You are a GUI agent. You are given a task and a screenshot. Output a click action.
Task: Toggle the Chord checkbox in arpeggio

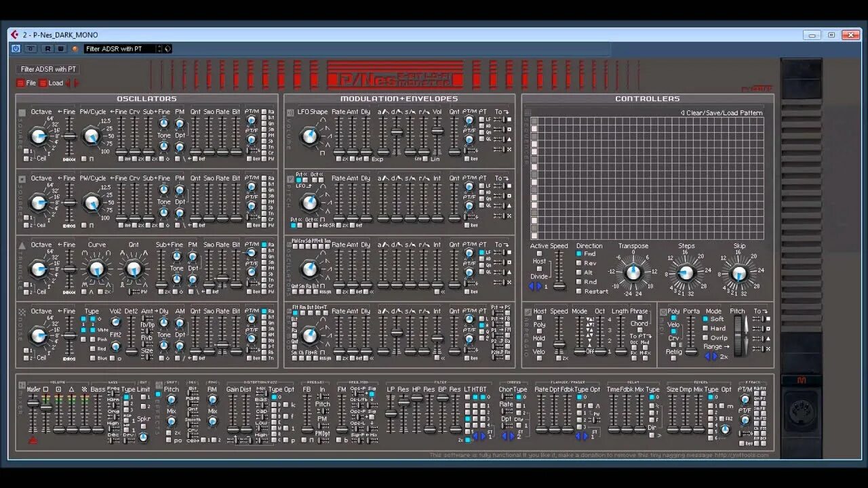point(639,329)
